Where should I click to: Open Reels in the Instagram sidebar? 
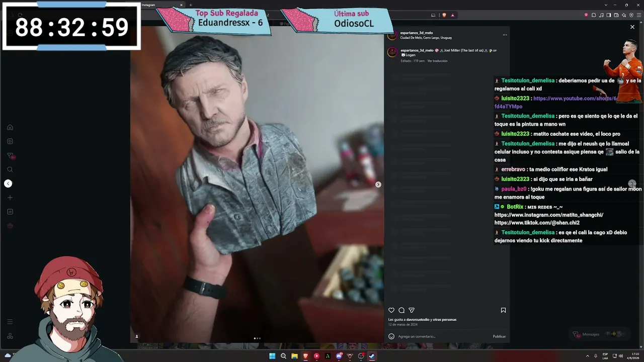click(x=10, y=141)
